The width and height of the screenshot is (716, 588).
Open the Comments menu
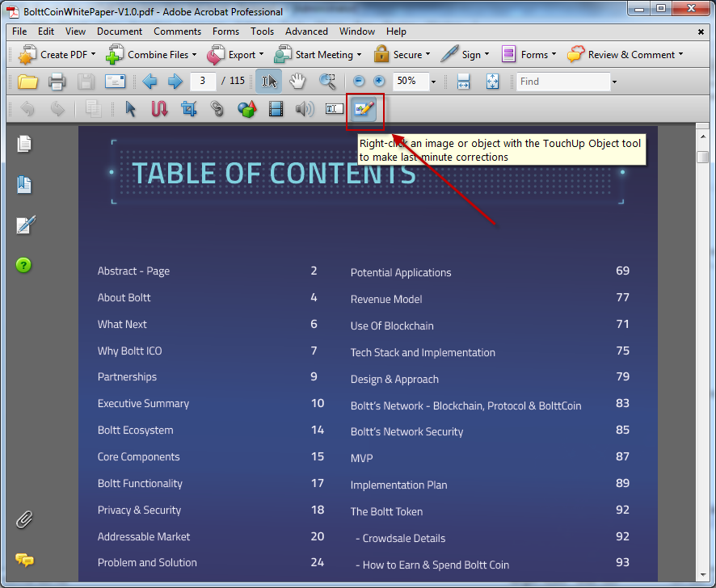(177, 31)
